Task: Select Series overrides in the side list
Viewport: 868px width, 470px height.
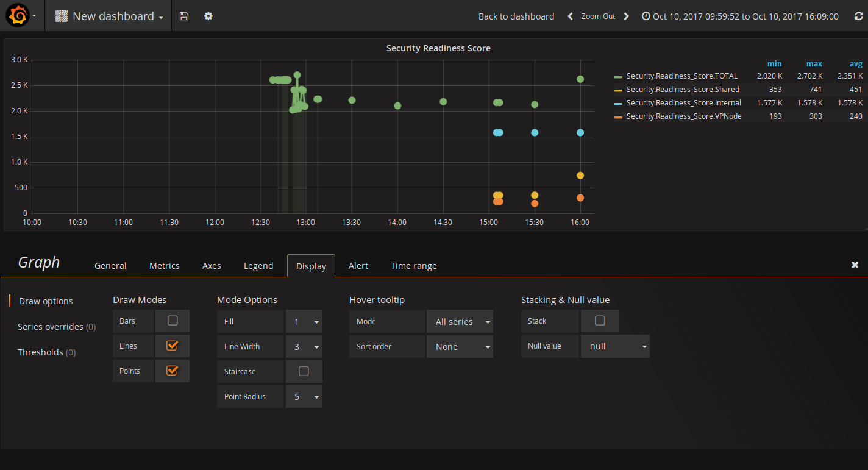Action: (56, 327)
